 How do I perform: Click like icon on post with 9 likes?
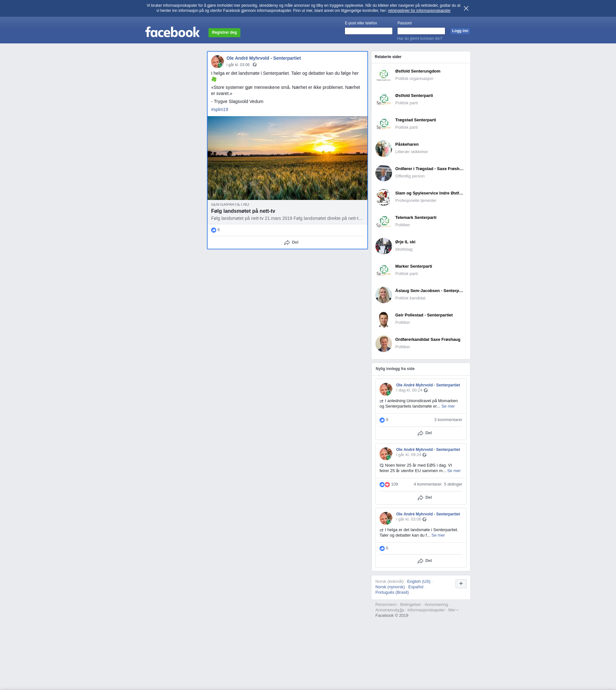click(382, 420)
